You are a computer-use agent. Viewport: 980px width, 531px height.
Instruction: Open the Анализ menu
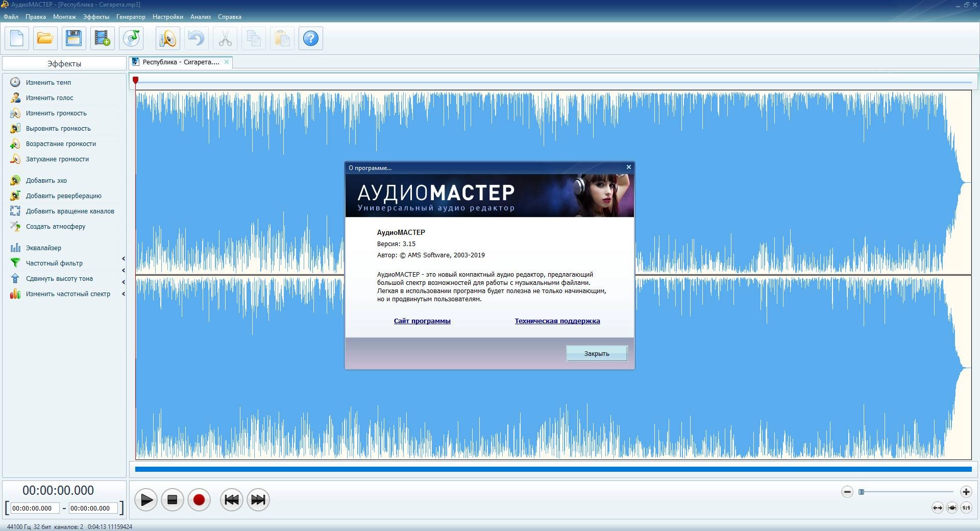pos(201,17)
